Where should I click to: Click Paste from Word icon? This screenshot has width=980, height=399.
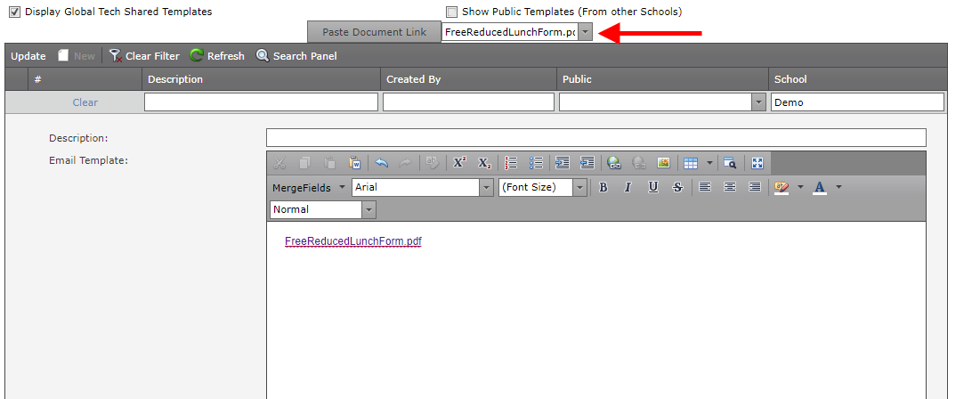tap(355, 163)
